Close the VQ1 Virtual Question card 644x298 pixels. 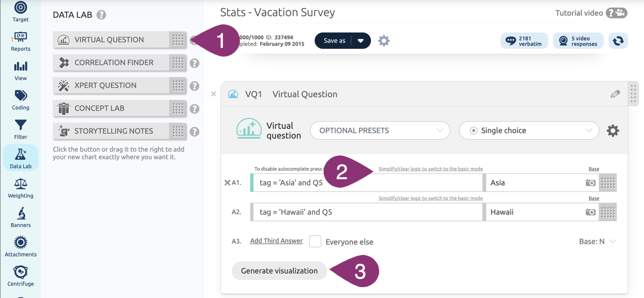pos(213,94)
